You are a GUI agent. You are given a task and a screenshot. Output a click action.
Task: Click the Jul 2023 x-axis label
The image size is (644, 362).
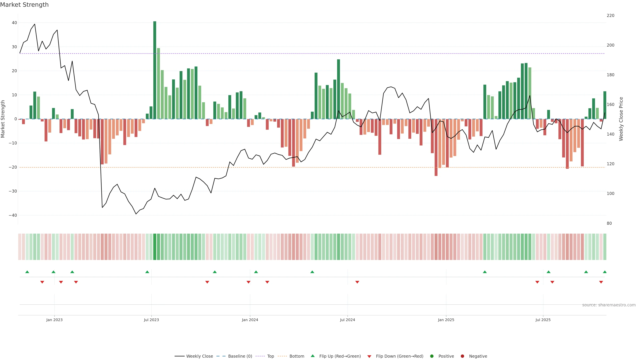151,320
